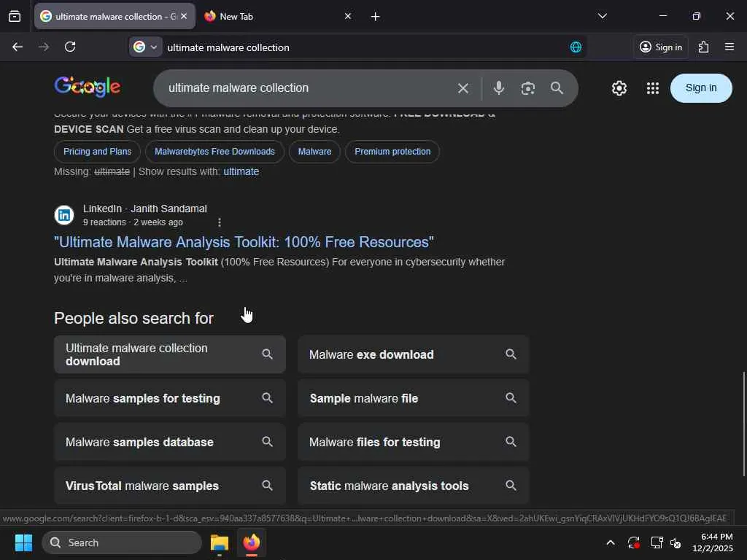Open the Firefox View button in tab bar

(15, 16)
